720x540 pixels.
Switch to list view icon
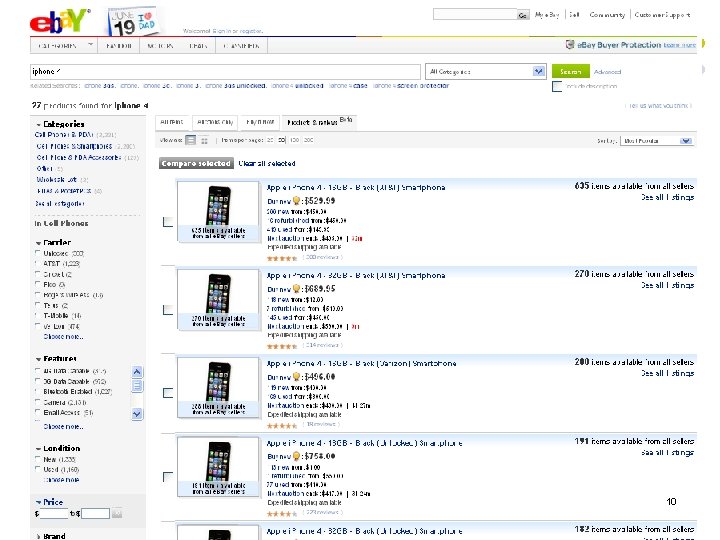(x=191, y=140)
